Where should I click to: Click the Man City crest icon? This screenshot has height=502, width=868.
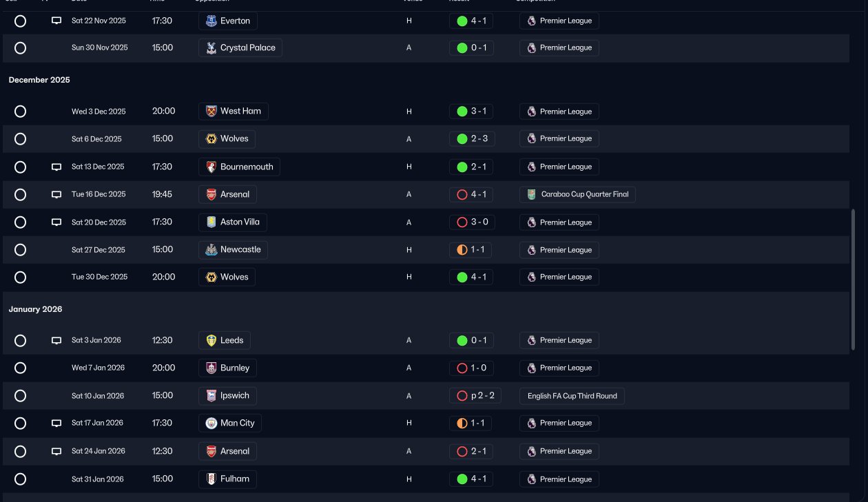(x=211, y=423)
